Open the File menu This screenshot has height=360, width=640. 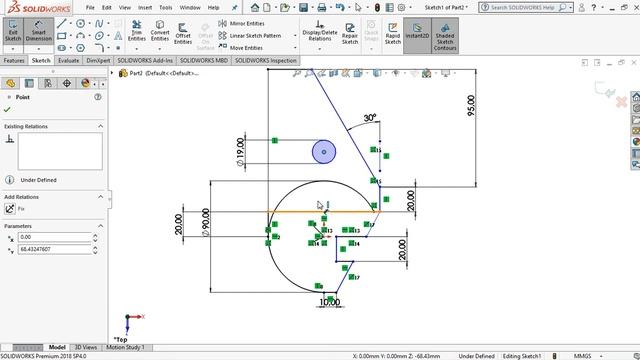tap(90, 7)
